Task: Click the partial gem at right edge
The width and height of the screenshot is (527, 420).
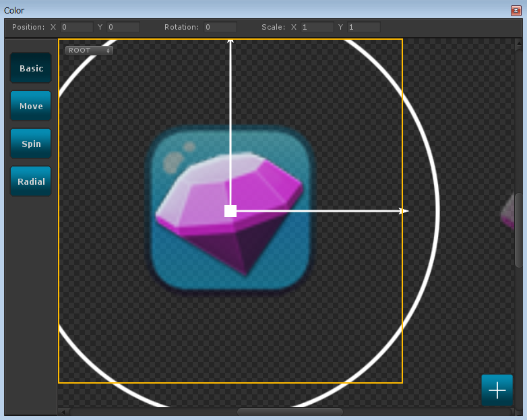Action: point(507,212)
